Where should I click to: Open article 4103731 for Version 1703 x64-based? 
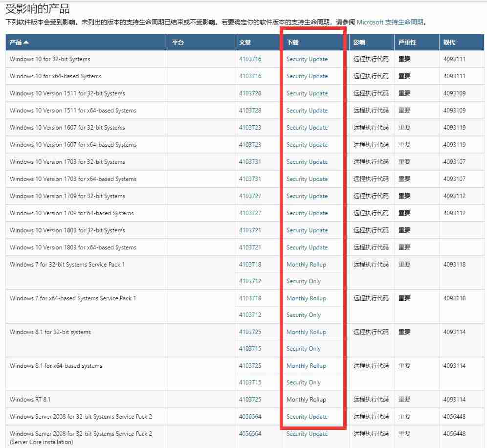click(250, 179)
